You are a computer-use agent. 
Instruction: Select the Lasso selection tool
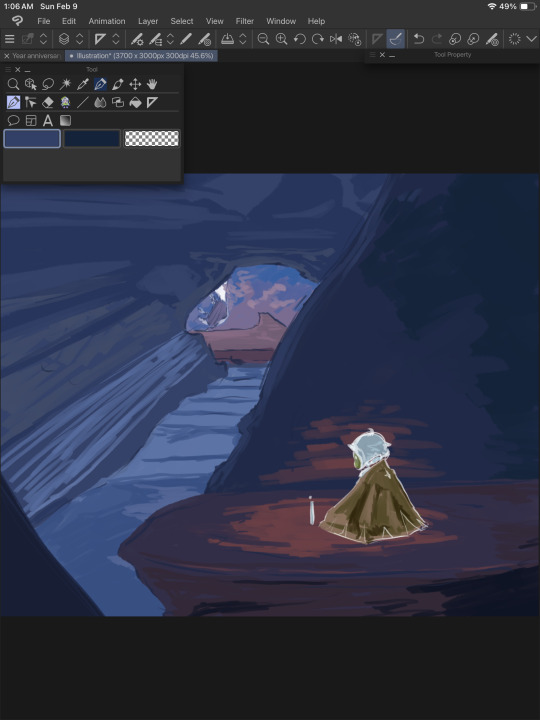click(48, 84)
